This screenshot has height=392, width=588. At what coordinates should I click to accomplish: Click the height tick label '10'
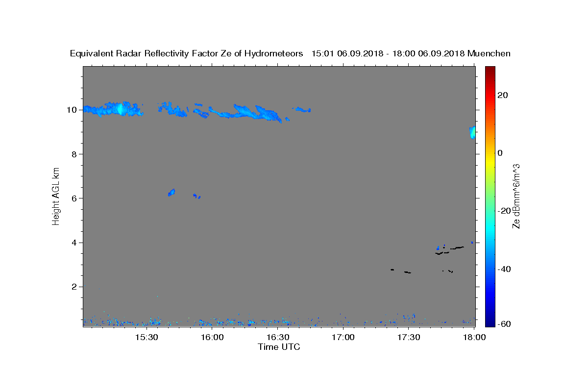click(x=71, y=110)
